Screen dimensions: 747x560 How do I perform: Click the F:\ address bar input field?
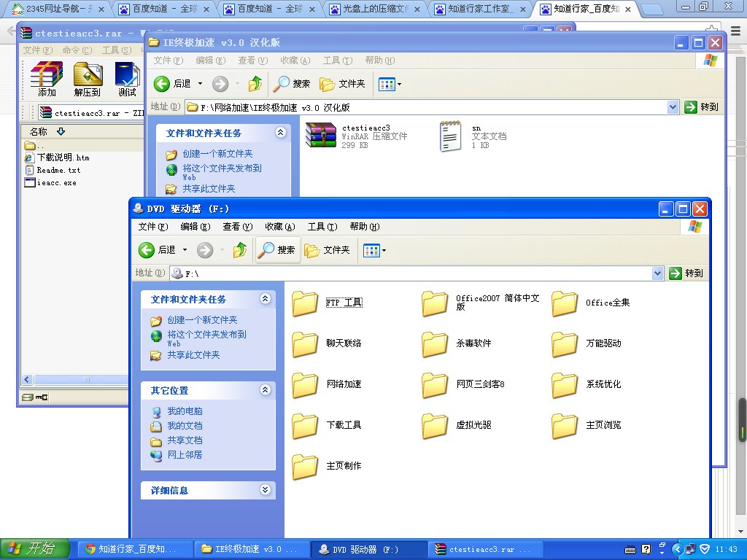[x=416, y=273]
